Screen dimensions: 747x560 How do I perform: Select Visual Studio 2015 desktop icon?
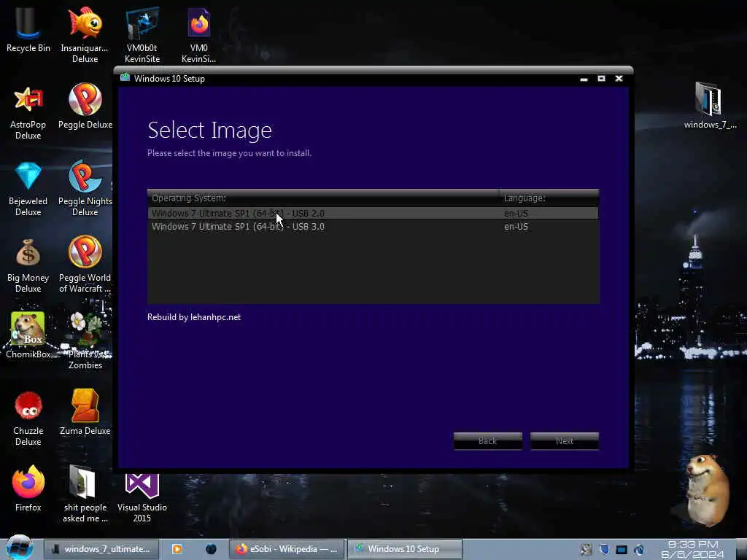(x=142, y=498)
